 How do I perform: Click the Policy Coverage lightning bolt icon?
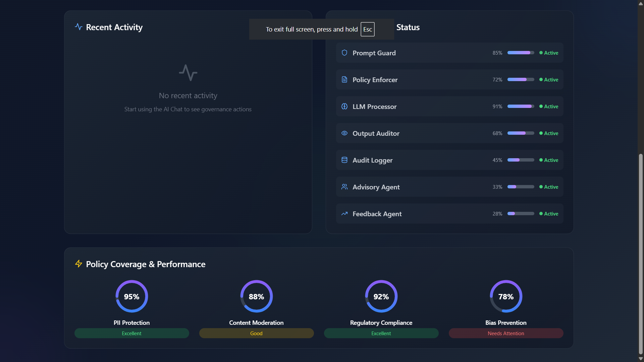click(78, 264)
